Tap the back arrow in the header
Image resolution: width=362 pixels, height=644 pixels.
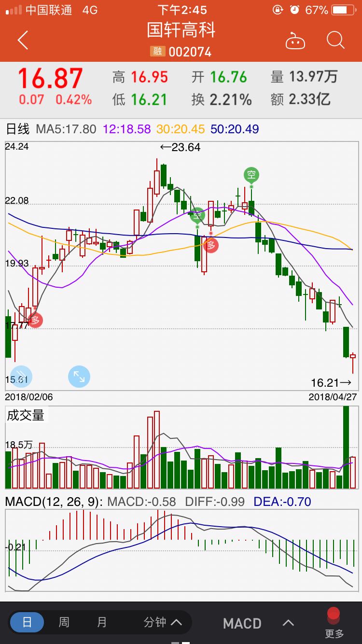pyautogui.click(x=23, y=41)
